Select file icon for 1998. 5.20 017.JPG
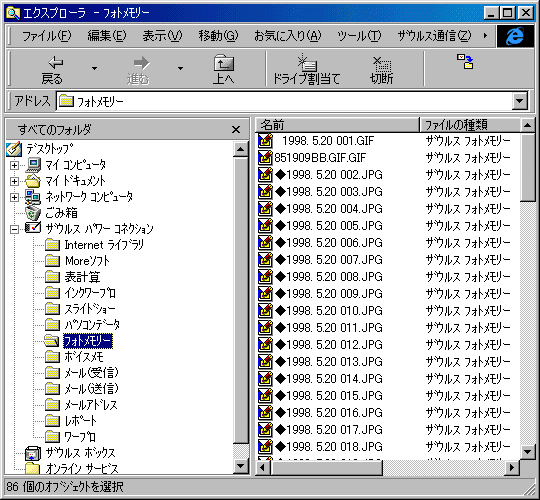Screen dimensions: 540x500 pyautogui.click(x=265, y=429)
